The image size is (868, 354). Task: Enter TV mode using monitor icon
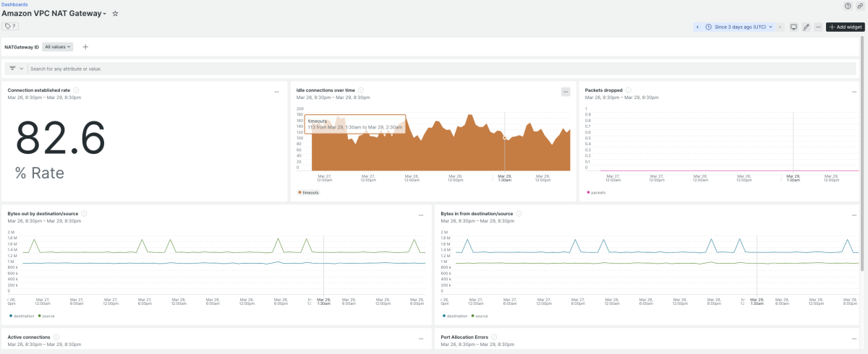click(x=793, y=27)
